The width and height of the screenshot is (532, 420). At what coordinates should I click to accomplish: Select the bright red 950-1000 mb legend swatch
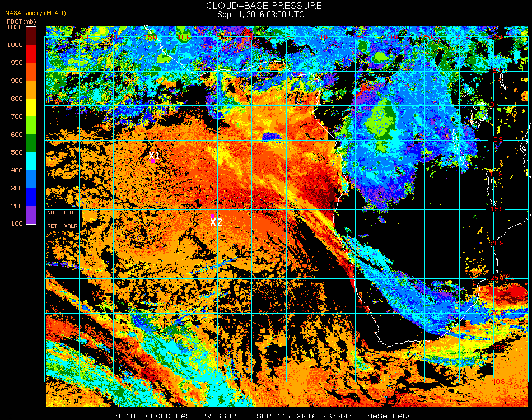(x=31, y=54)
